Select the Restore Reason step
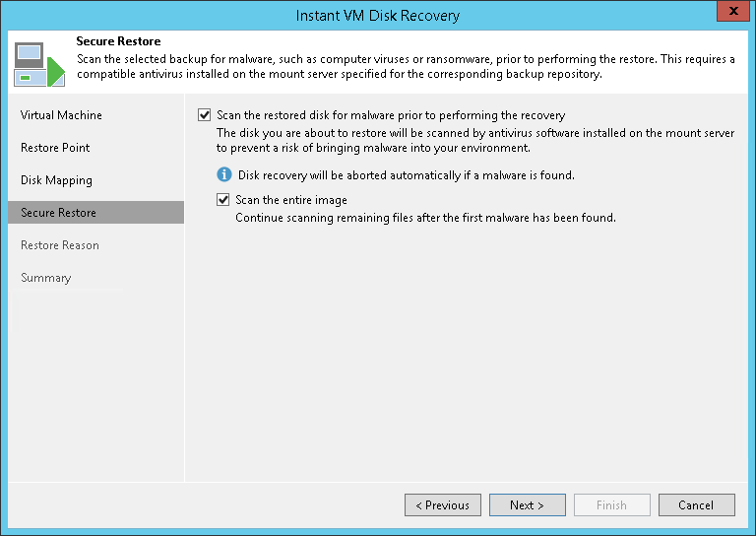Viewport: 756px width, 536px height. tap(60, 245)
